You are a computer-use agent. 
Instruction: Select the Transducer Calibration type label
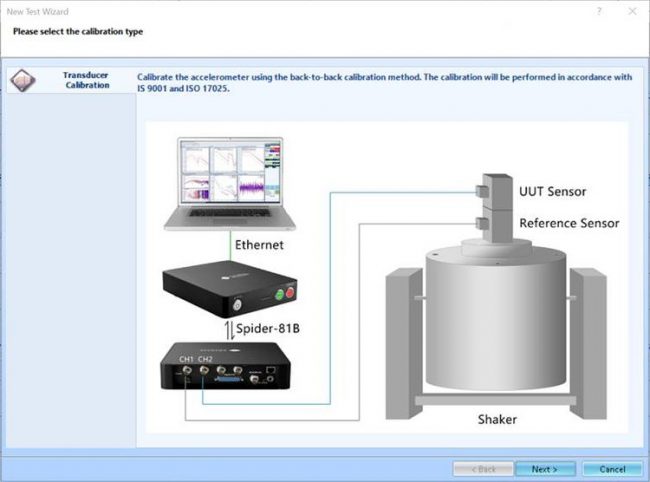[x=86, y=80]
